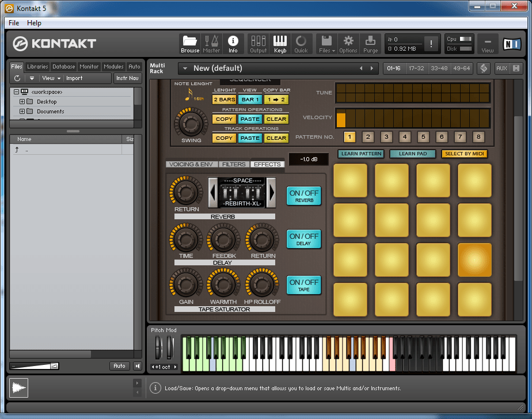Close the rack with the X icon
This screenshot has width=532, height=419.
pyautogui.click(x=516, y=68)
